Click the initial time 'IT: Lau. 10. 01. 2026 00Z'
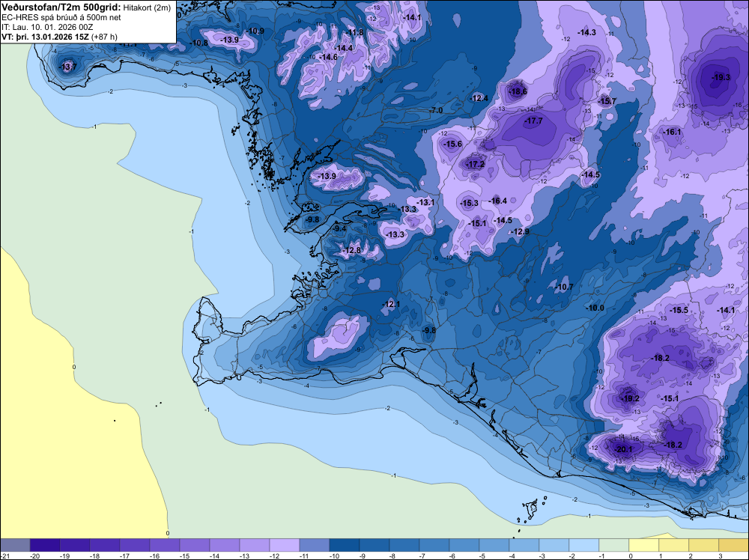The image size is (749, 560). tap(47, 27)
